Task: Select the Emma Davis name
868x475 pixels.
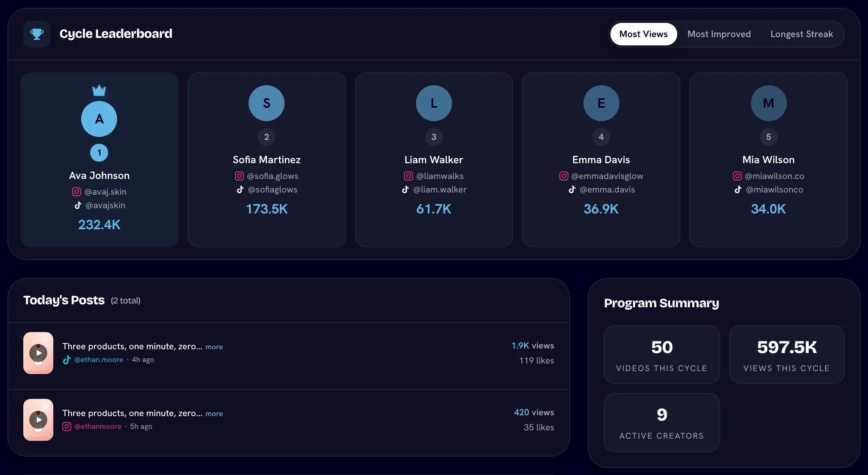Action: [601, 160]
